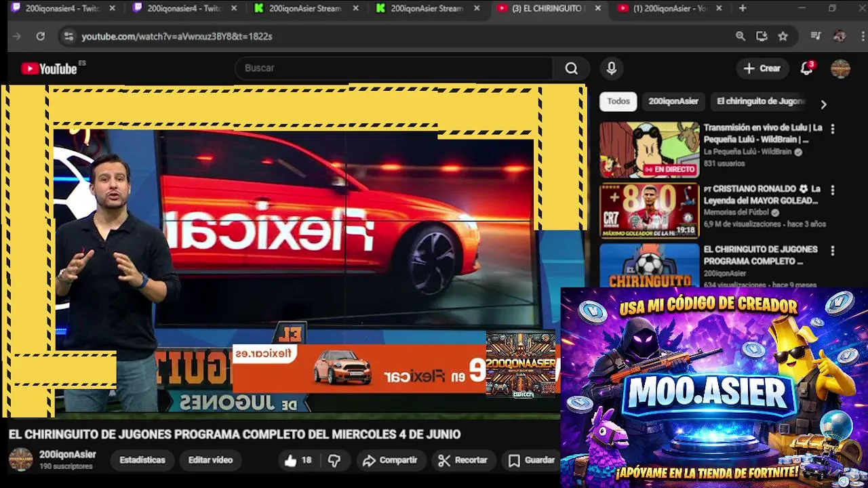Open the Transmisión en vivo de Lulu title
Screen dimensions: 868x488
[763, 134]
